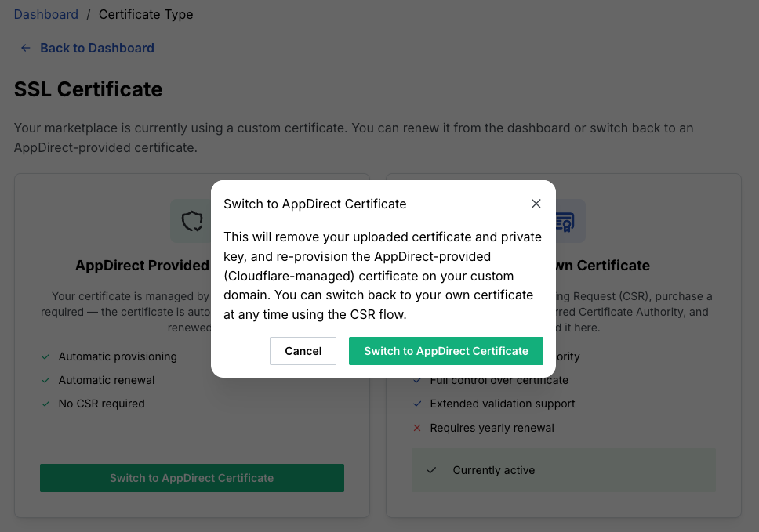Image resolution: width=759 pixels, height=532 pixels.
Task: Click the checkmark icon in the Currently active box
Action: (x=432, y=470)
